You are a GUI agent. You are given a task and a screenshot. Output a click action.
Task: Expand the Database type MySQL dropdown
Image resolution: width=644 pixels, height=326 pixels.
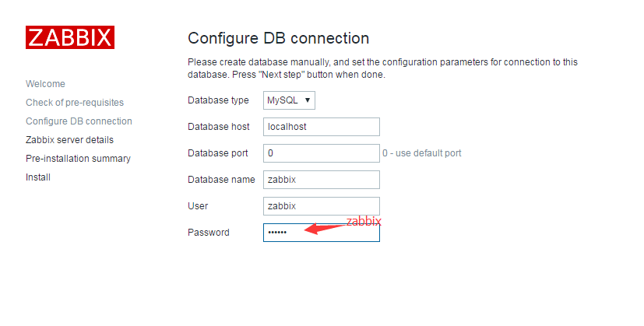click(x=289, y=100)
